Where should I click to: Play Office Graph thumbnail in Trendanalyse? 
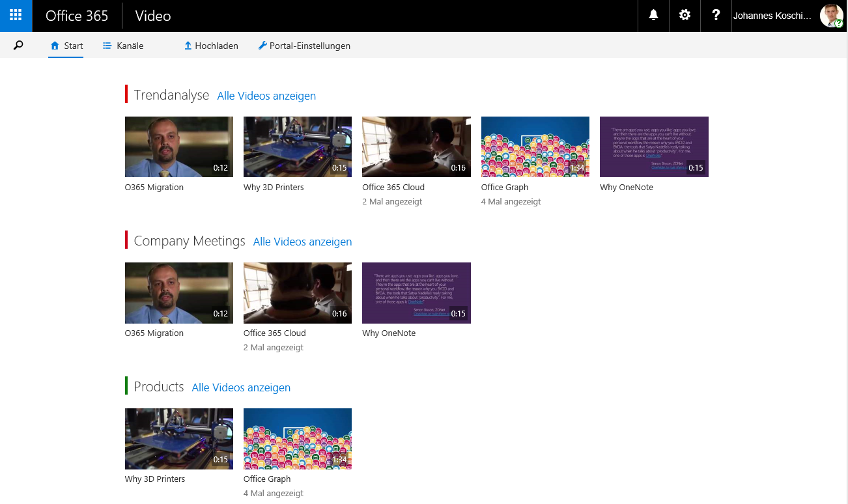[535, 147]
